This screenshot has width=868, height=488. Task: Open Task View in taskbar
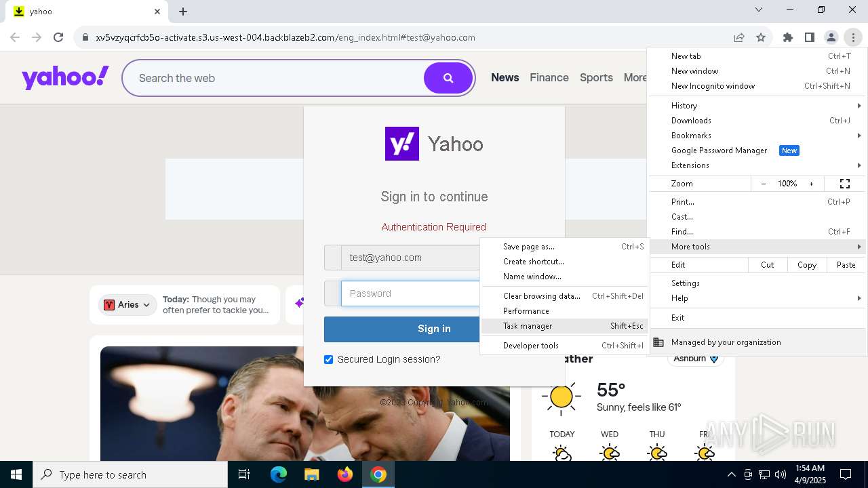(x=244, y=474)
